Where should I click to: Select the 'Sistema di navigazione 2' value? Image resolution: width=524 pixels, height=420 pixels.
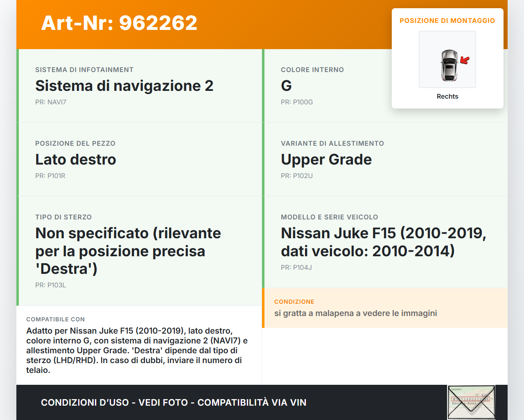[x=124, y=86]
